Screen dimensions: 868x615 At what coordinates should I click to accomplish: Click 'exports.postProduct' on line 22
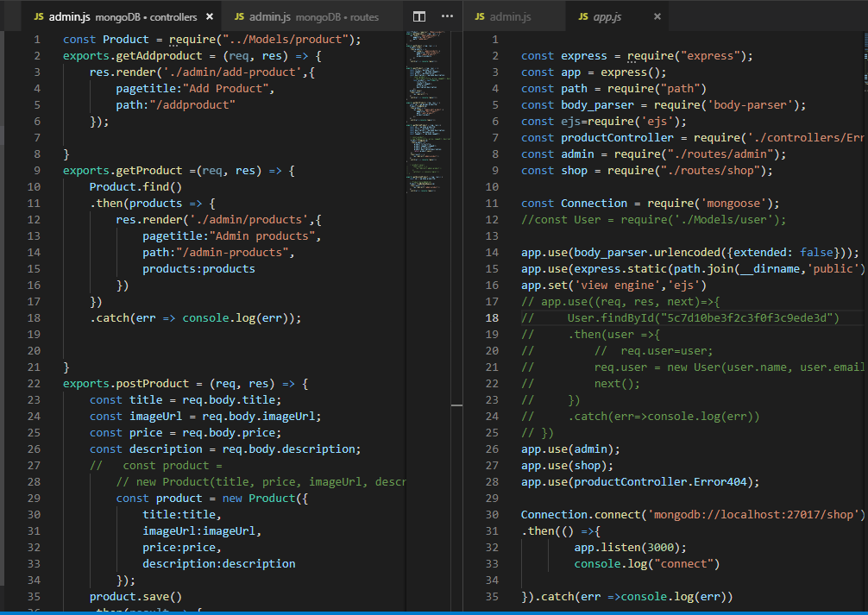click(126, 384)
